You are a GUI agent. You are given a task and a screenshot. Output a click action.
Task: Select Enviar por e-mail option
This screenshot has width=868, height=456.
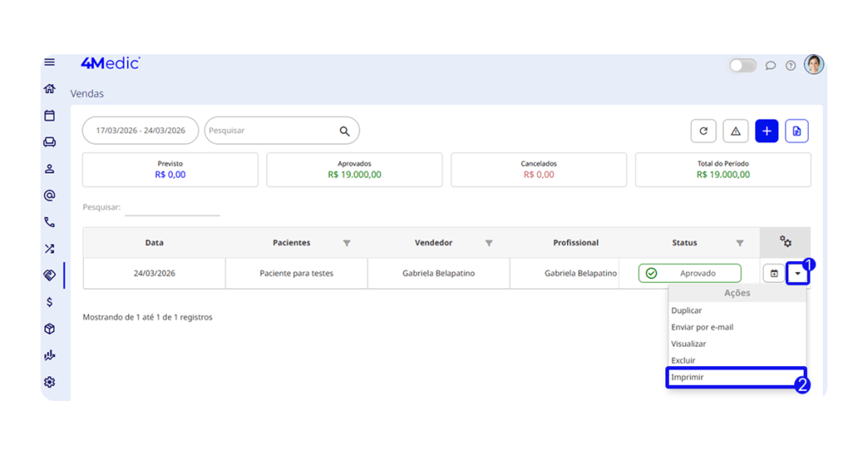point(702,327)
